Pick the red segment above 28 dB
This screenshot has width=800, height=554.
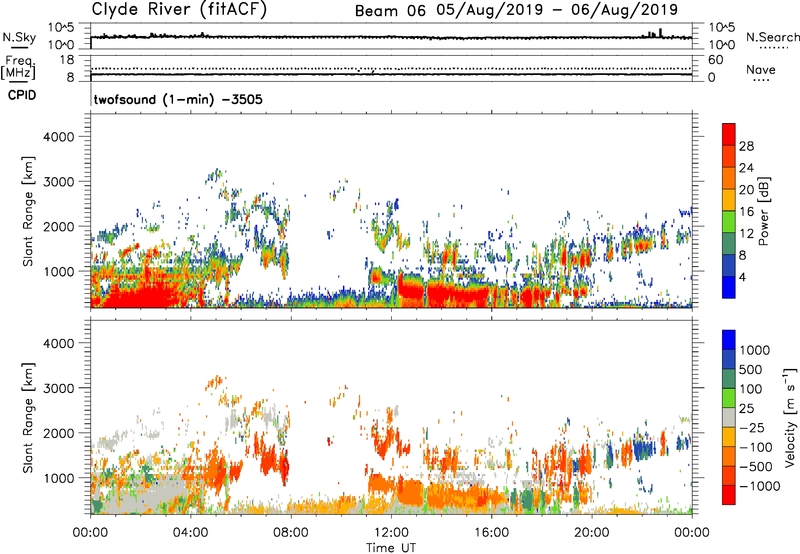click(x=729, y=134)
